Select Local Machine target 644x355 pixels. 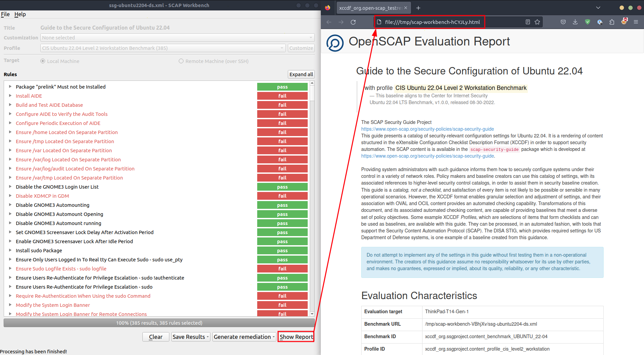(x=43, y=61)
